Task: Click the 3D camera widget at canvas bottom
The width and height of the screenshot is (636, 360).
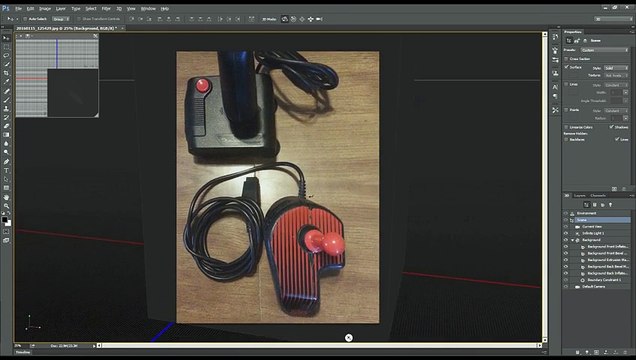Action: pos(349,338)
